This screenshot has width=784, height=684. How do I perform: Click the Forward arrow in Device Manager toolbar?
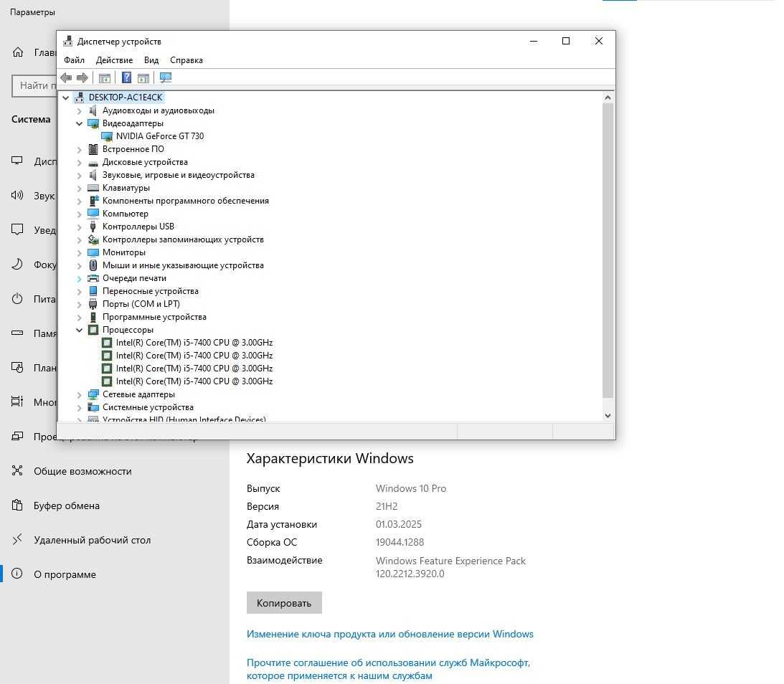82,77
